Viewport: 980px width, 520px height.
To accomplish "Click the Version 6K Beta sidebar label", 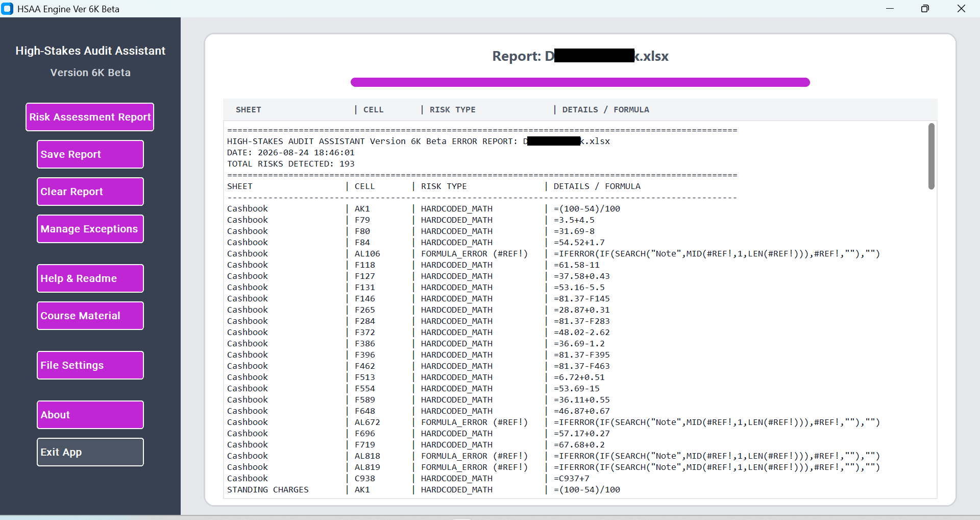I will 90,73.
